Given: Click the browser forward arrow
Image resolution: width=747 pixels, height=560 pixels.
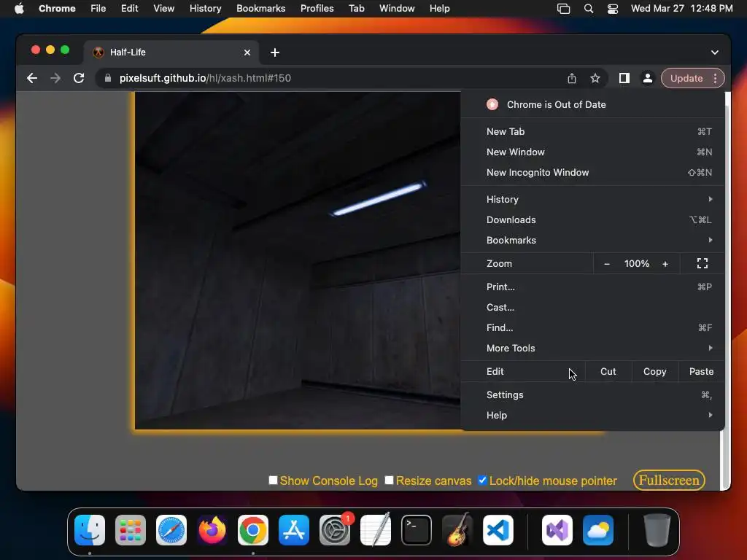Looking at the screenshot, I should tap(55, 78).
